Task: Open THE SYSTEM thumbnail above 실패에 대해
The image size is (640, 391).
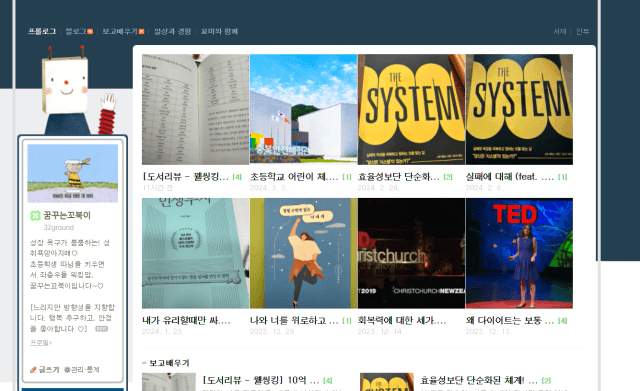Action: point(519,109)
